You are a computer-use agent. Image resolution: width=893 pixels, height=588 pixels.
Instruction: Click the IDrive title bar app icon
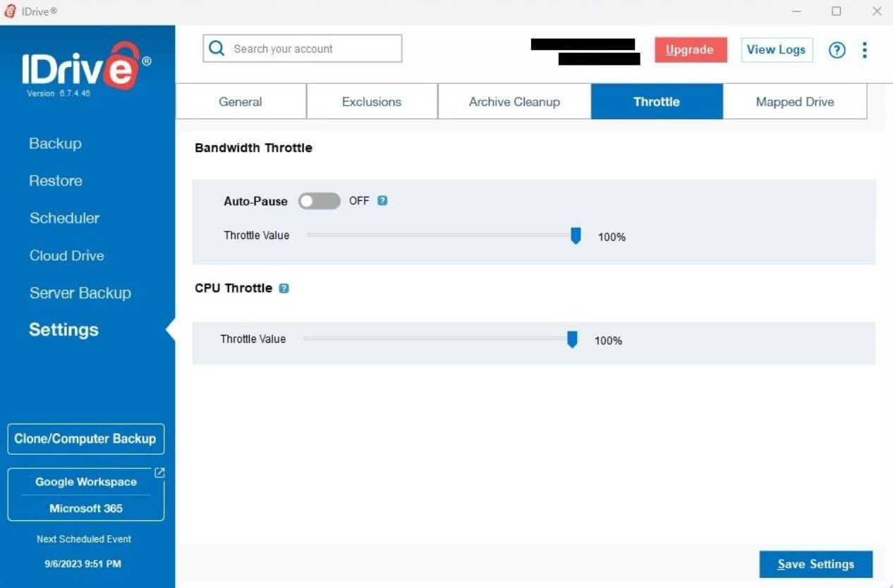10,11
